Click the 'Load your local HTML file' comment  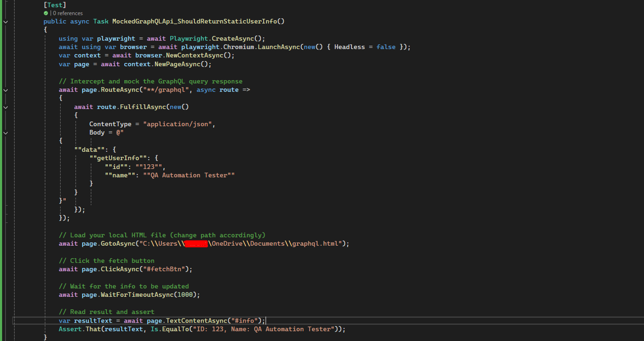[162, 235]
